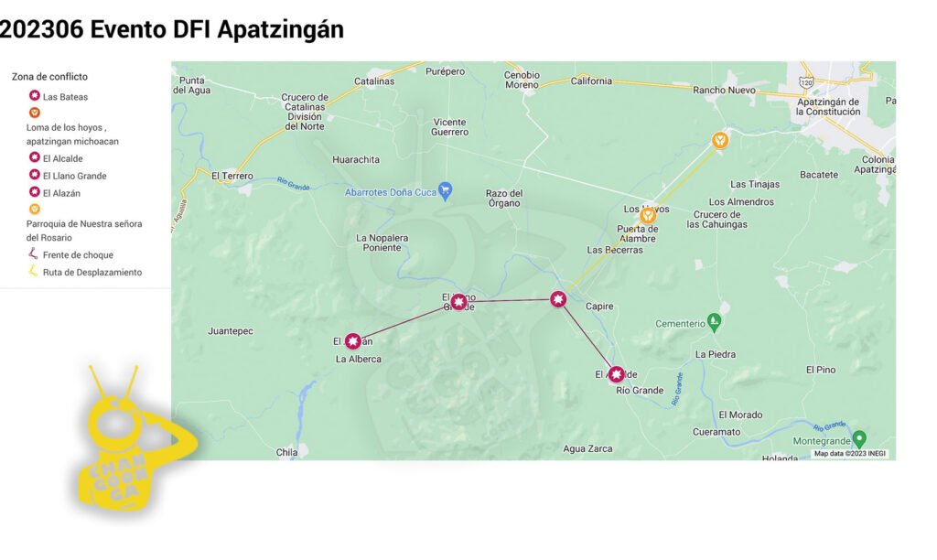This screenshot has height=560, width=937.
Task: Click the orange map marker at Los Hoyos
Action: (647, 215)
